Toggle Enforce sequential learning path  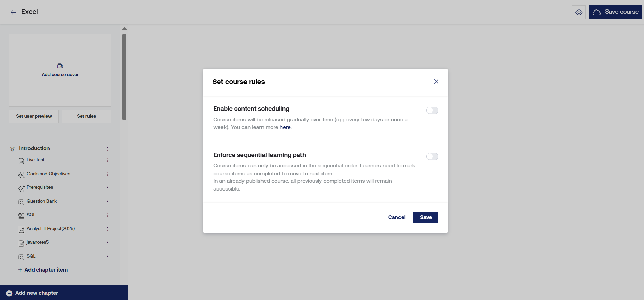click(x=432, y=157)
